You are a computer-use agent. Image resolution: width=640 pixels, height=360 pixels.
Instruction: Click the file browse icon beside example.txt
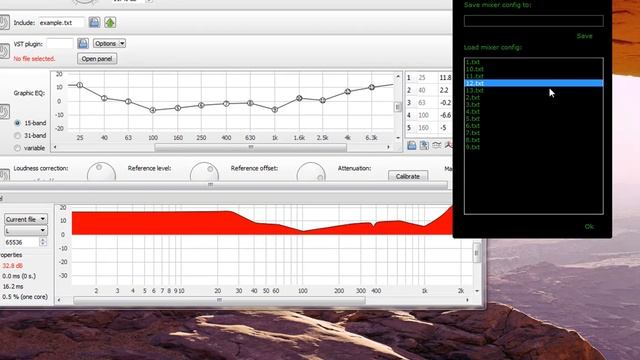94,22
